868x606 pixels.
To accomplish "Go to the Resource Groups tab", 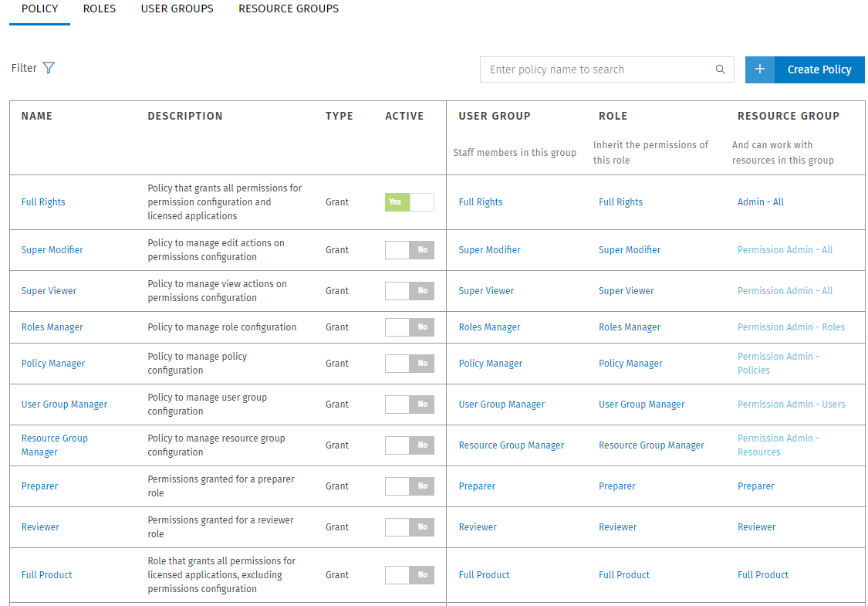I will [x=288, y=9].
